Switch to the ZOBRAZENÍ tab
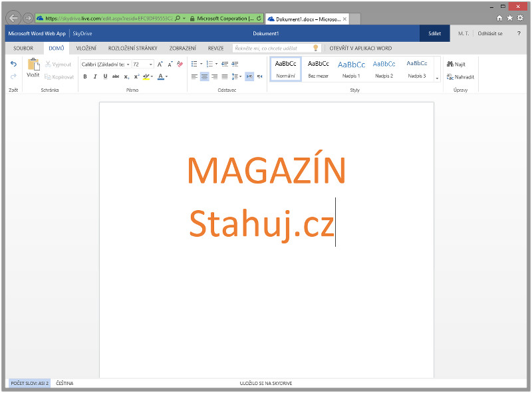Screen dimensions: 532x393 [182, 48]
